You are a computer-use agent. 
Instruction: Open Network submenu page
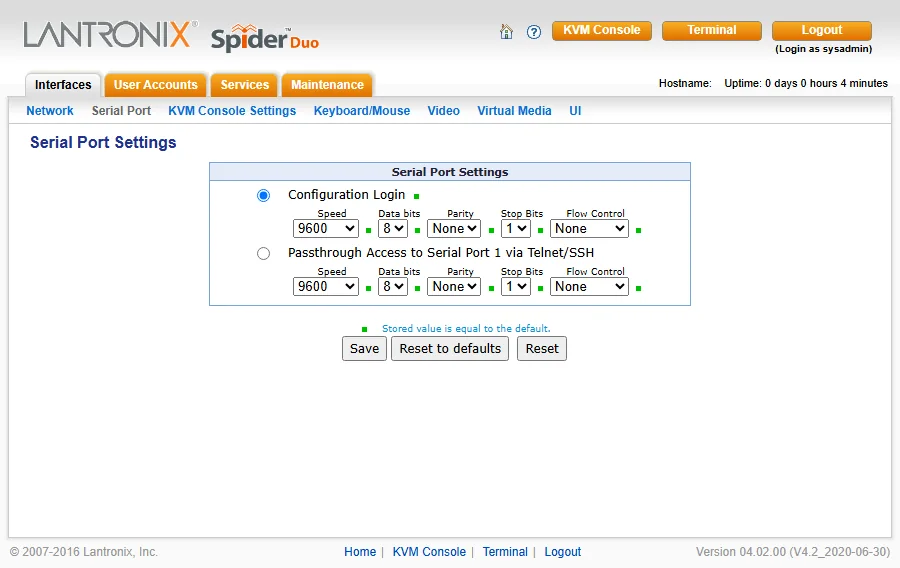pos(50,111)
